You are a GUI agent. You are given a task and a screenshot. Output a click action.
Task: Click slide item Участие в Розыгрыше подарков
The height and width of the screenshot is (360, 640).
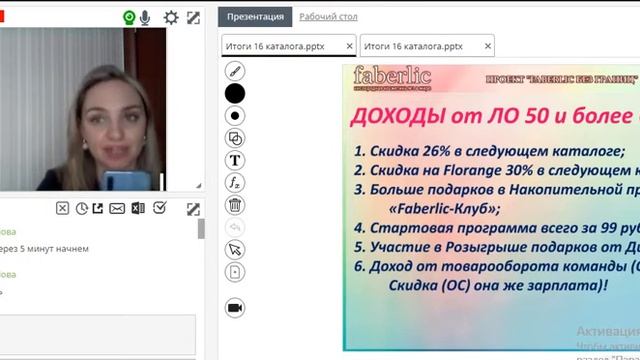[x=497, y=247]
